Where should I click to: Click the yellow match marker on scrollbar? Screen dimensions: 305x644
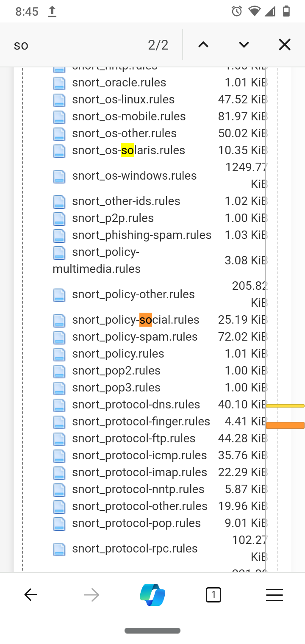pyautogui.click(x=285, y=406)
